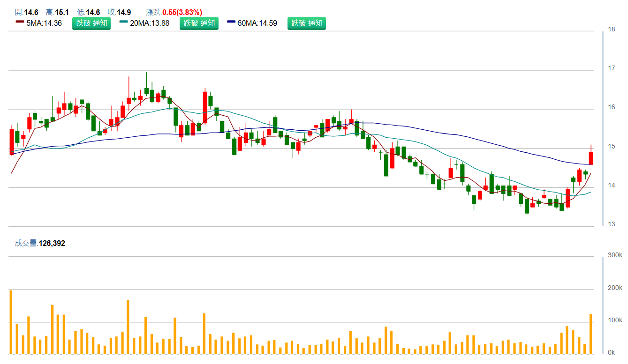Viewport: 628px width, 364px height.
Task: Click the 20MA teal legend line
Action: point(124,22)
